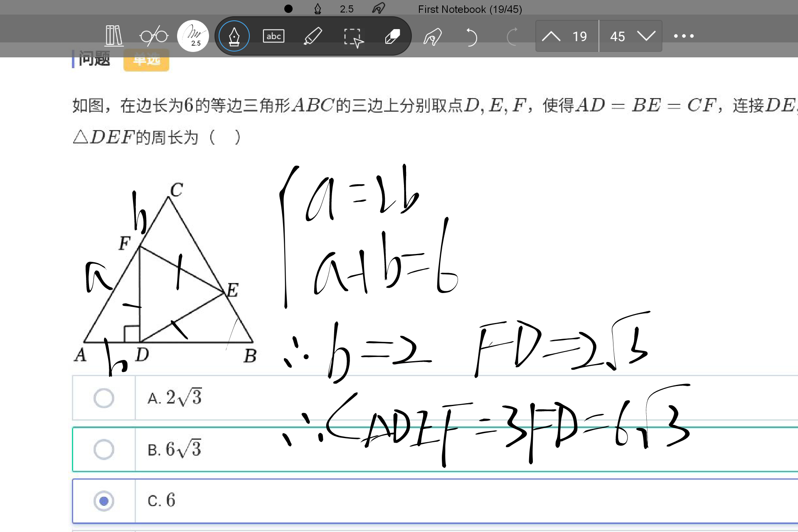798x532 pixels.
Task: Undo the last stroke
Action: (471, 37)
